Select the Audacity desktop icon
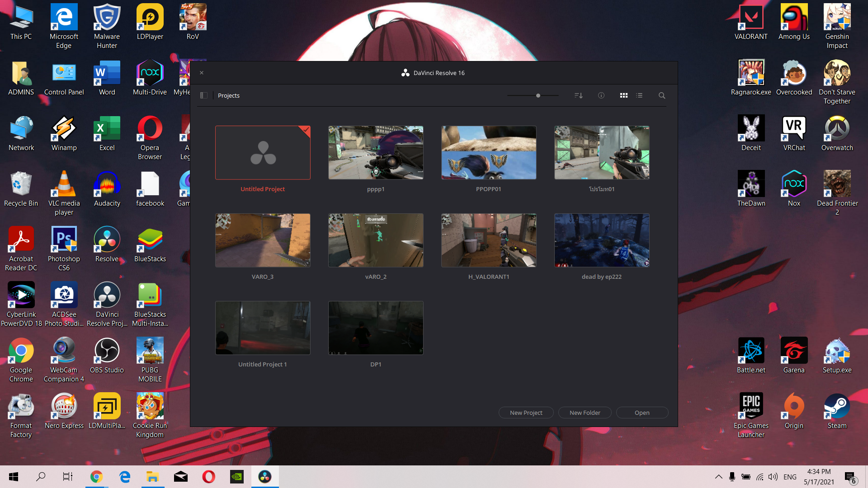This screenshot has height=488, width=868. 107,189
